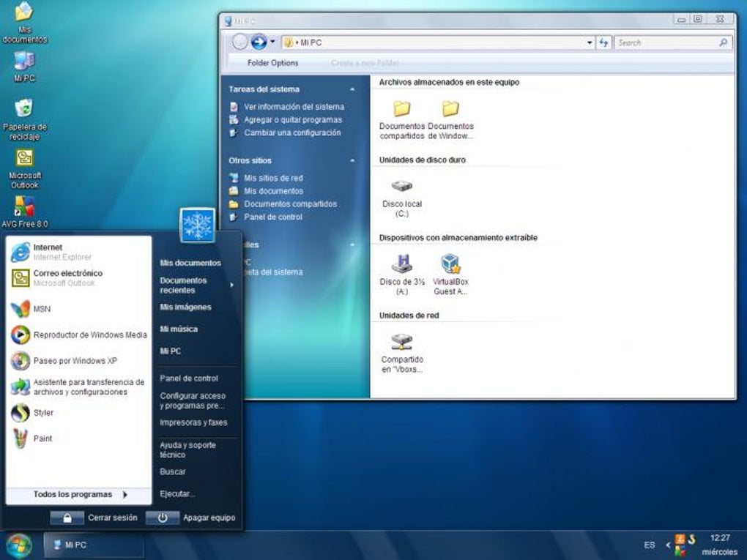Expand Documentos recientes submenu

click(232, 285)
